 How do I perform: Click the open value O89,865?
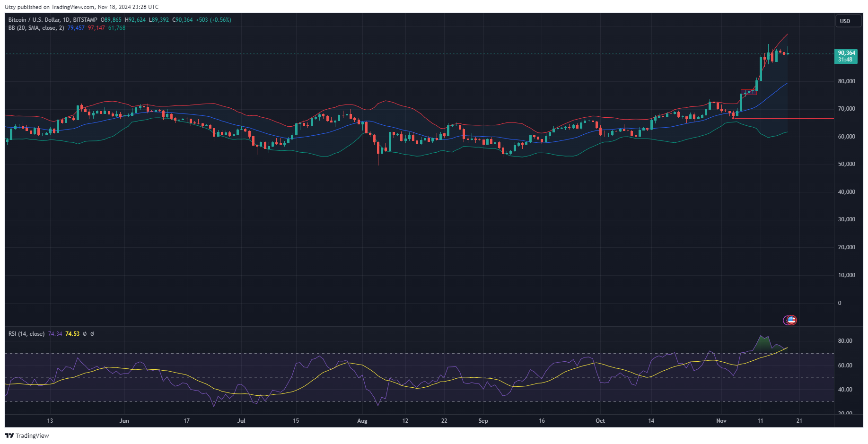pyautogui.click(x=111, y=20)
